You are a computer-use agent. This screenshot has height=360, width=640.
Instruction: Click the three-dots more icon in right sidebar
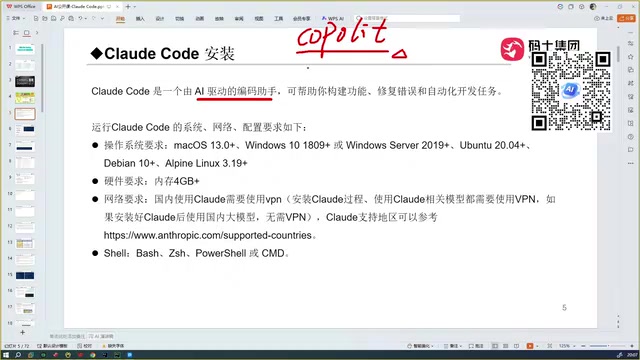[631, 163]
